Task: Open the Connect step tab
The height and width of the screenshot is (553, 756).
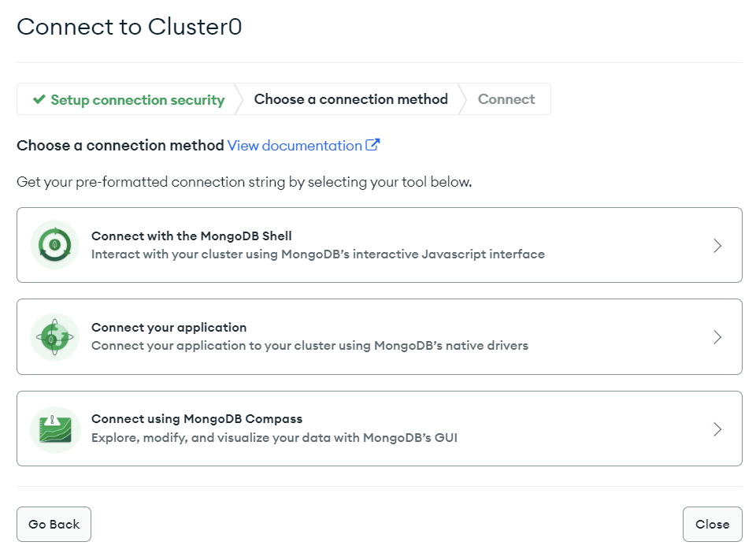Action: pos(506,99)
